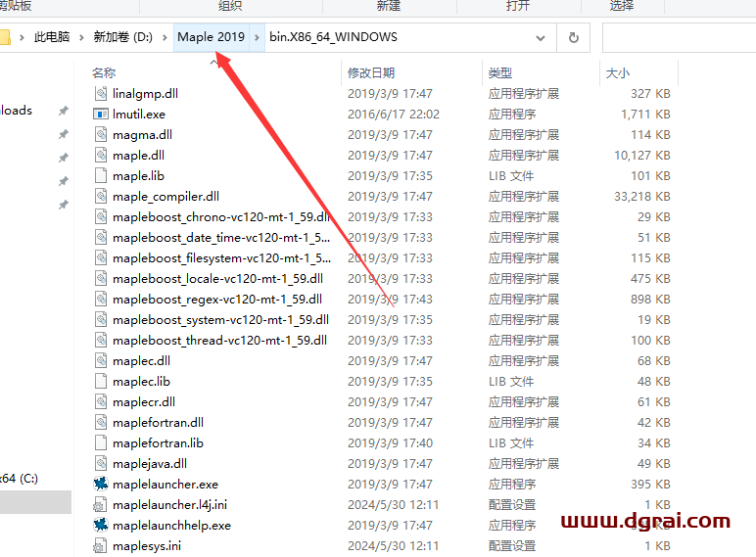Screen dimensions: 756x557
Task: Open the 选择 ribbon group
Action: tap(622, 6)
